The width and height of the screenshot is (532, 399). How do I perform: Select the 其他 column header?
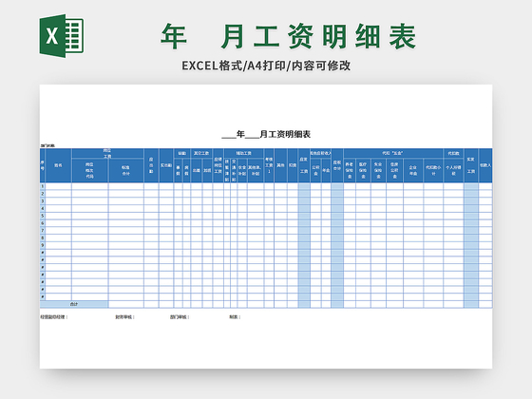pyautogui.click(x=280, y=165)
